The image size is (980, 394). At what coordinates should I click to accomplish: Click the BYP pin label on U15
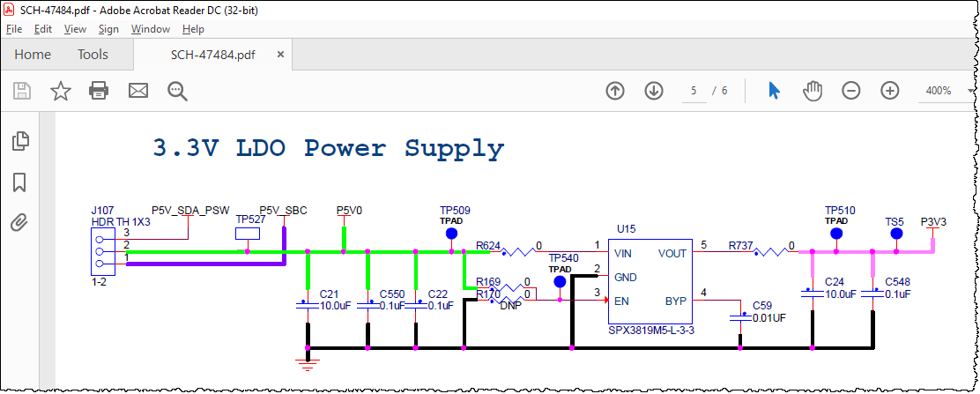tap(676, 301)
